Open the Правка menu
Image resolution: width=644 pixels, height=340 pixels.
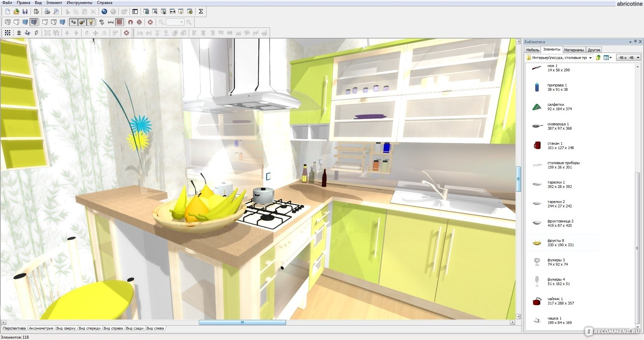(x=23, y=3)
